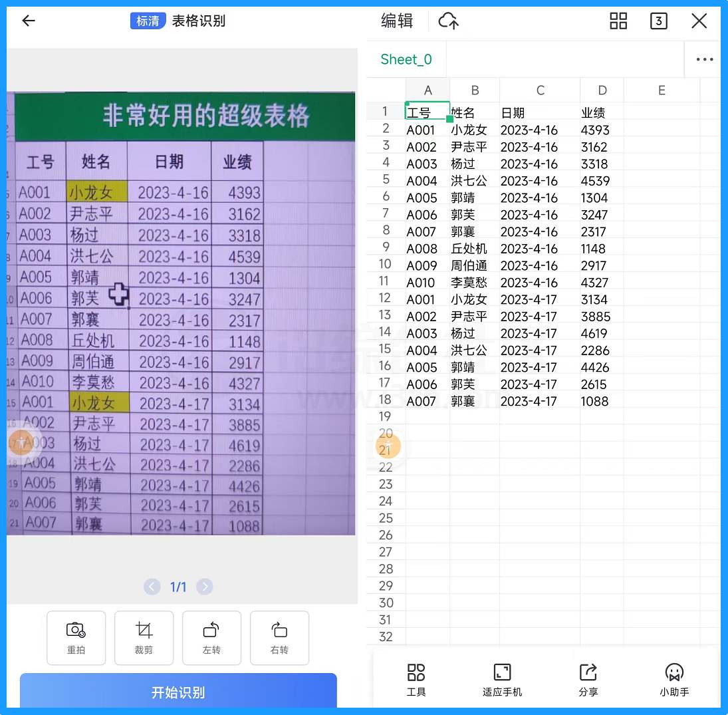The height and width of the screenshot is (715, 728).
Task: Rotate the image right with 右转
Action: click(x=279, y=637)
